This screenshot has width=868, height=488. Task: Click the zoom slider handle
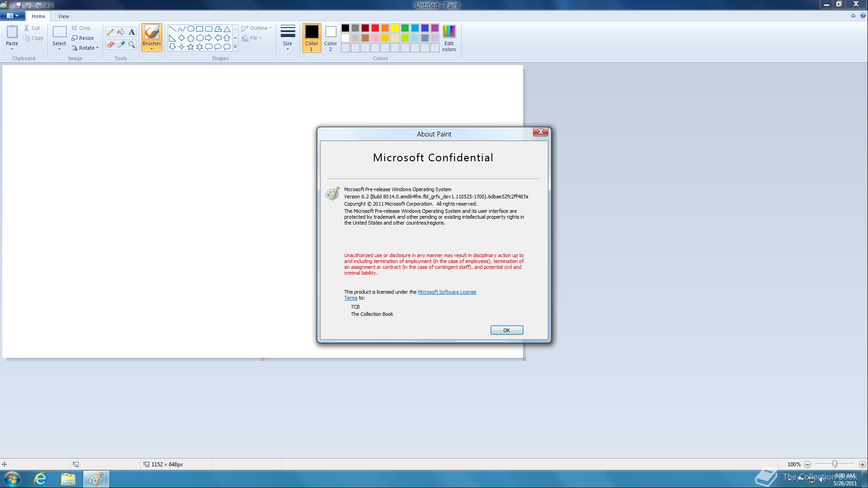pos(835,464)
